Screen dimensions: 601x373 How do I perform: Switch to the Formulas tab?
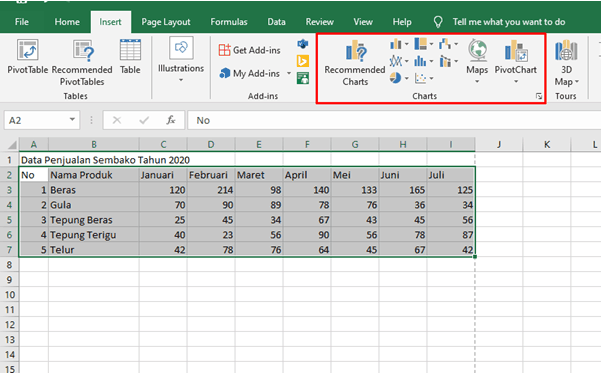[x=229, y=22]
